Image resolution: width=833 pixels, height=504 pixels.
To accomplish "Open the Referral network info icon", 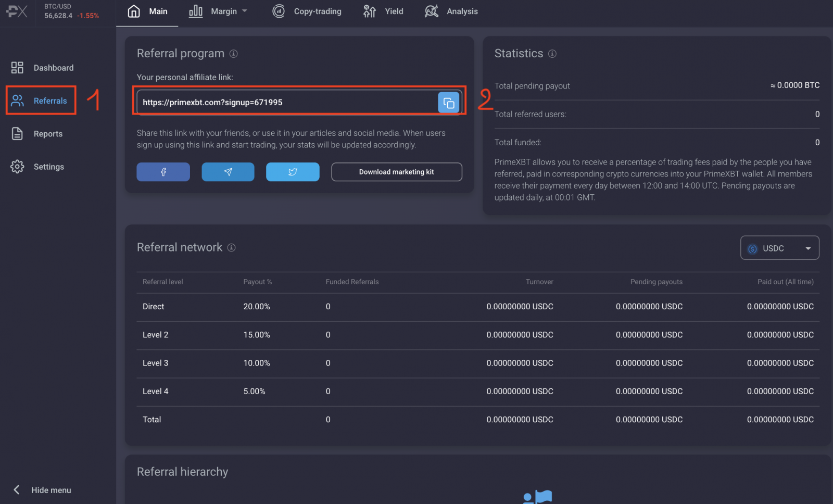I will tap(231, 248).
